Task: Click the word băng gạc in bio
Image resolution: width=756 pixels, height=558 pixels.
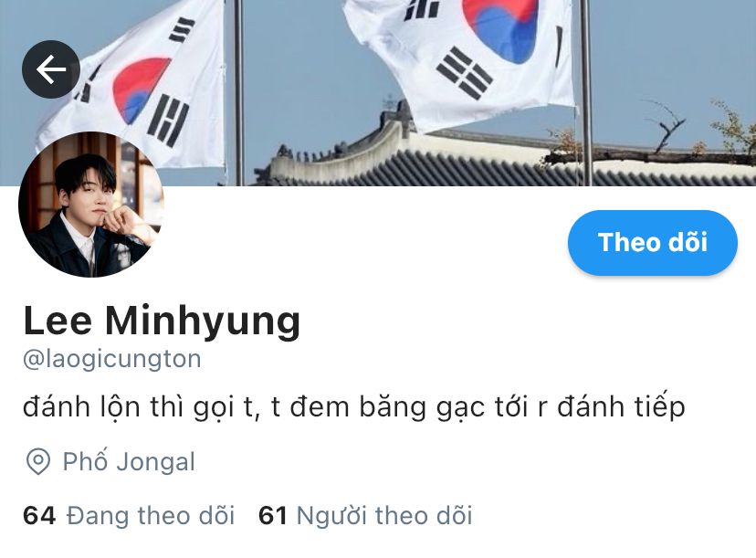Action: pyautogui.click(x=422, y=407)
